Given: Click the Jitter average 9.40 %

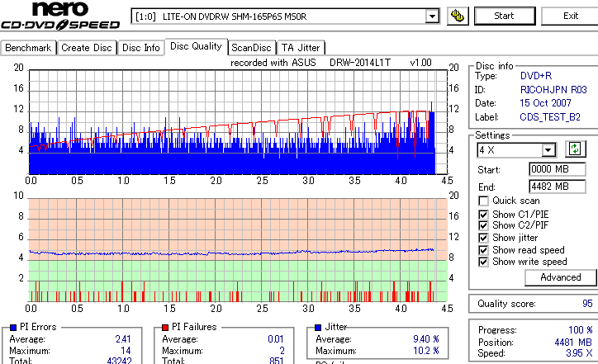Looking at the screenshot, I should click(426, 339).
